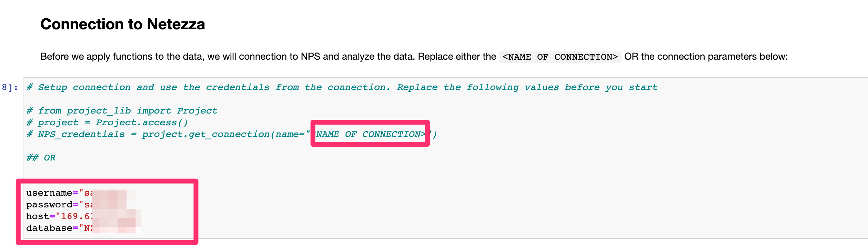Click the 'Setup connection' comment at top of cell
The width and height of the screenshot is (868, 245).
342,87
